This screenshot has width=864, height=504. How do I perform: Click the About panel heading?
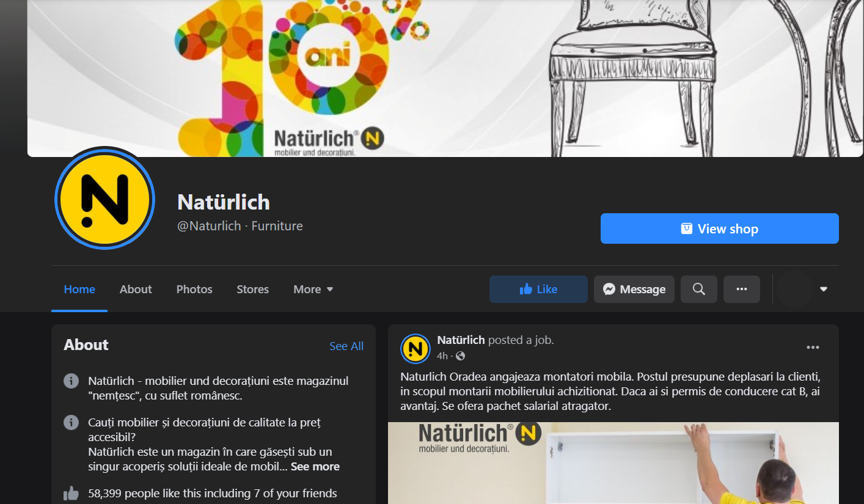(86, 345)
